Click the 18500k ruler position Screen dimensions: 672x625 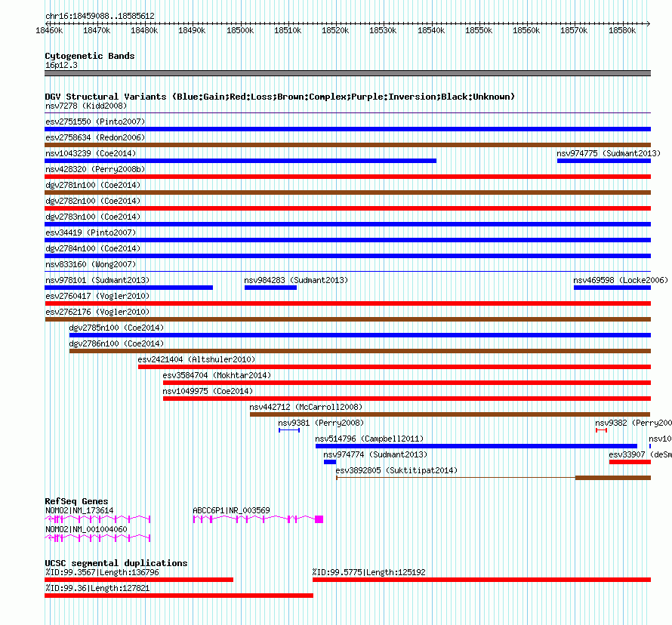240,30
